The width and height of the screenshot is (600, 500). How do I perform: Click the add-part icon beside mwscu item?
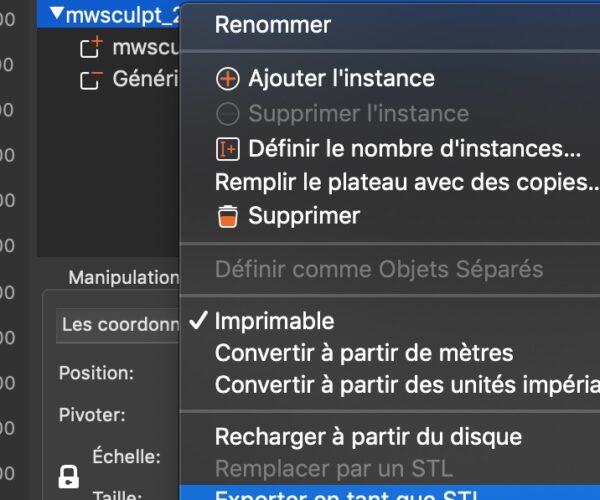coord(91,47)
